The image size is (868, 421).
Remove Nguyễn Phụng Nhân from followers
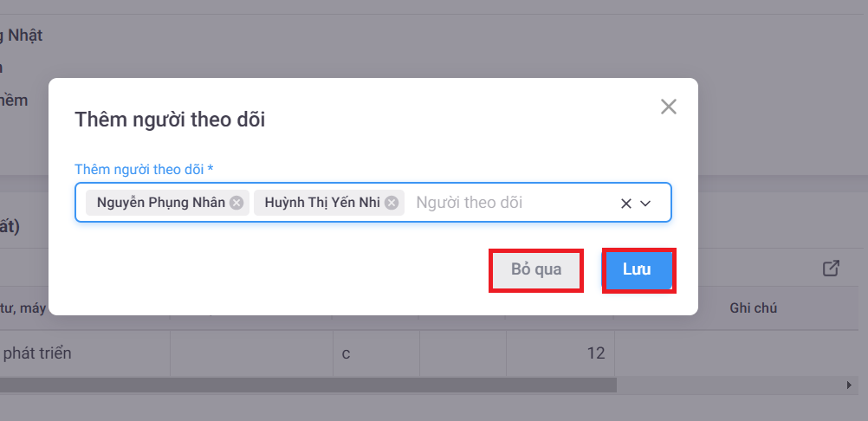(236, 203)
